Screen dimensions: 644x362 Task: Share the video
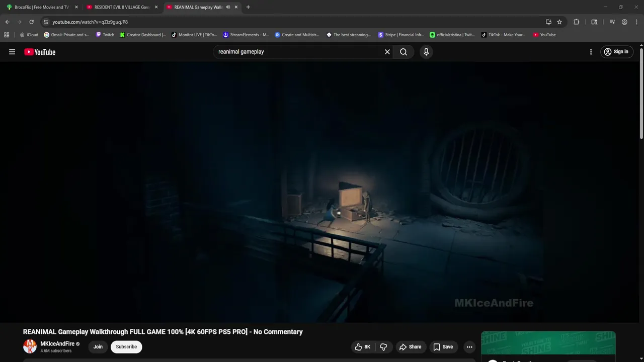[410, 347]
